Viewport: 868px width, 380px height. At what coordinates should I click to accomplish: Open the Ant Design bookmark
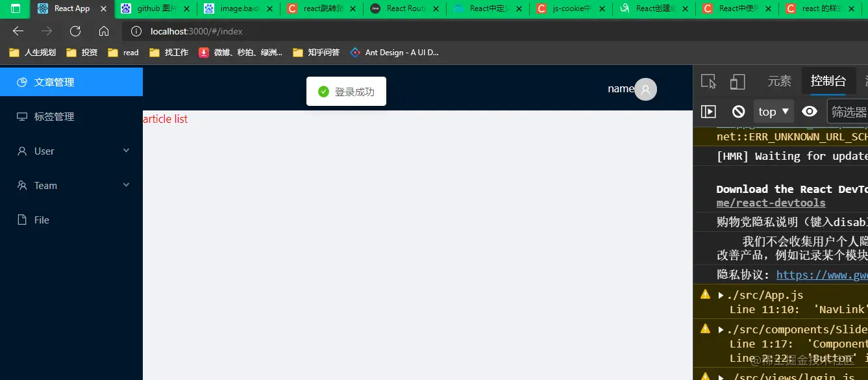click(x=395, y=52)
